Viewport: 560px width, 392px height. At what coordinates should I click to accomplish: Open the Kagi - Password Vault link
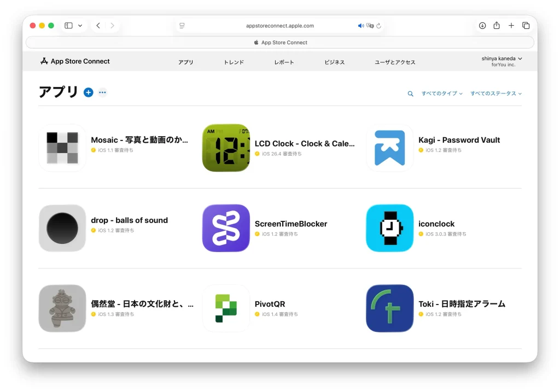point(459,140)
